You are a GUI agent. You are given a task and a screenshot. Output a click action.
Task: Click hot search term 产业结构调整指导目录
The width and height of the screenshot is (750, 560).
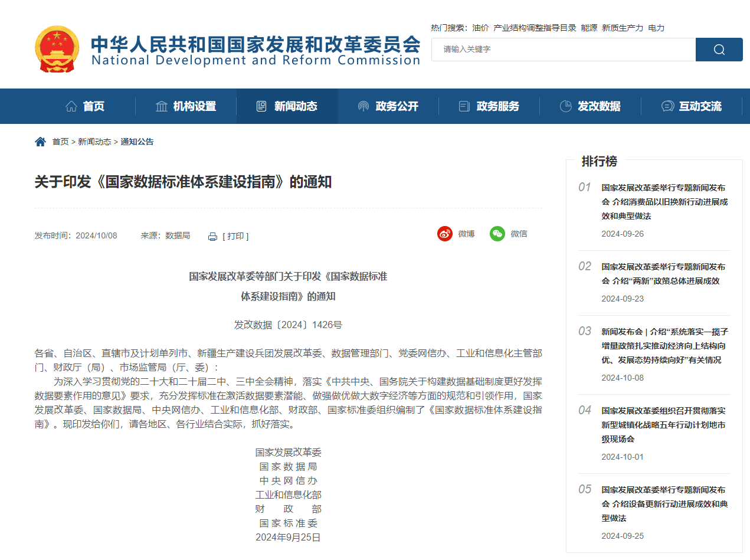[535, 28]
